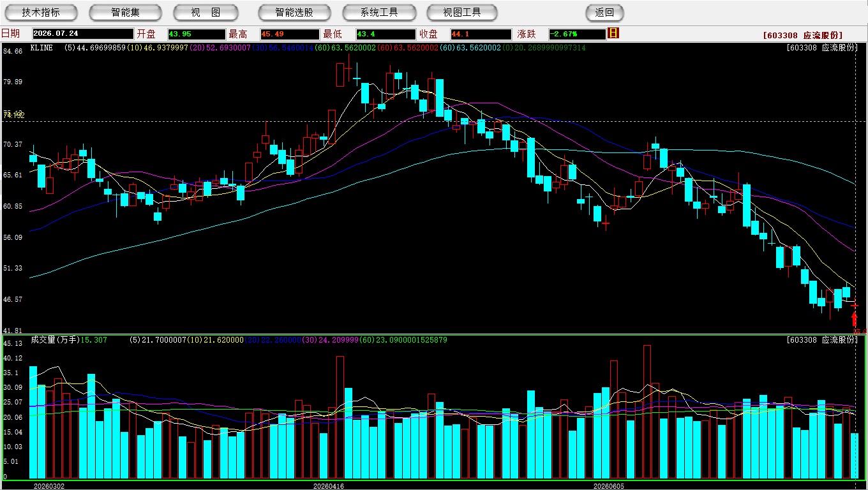Click the 返回 back button
This screenshot has width=868, height=490.
(604, 12)
